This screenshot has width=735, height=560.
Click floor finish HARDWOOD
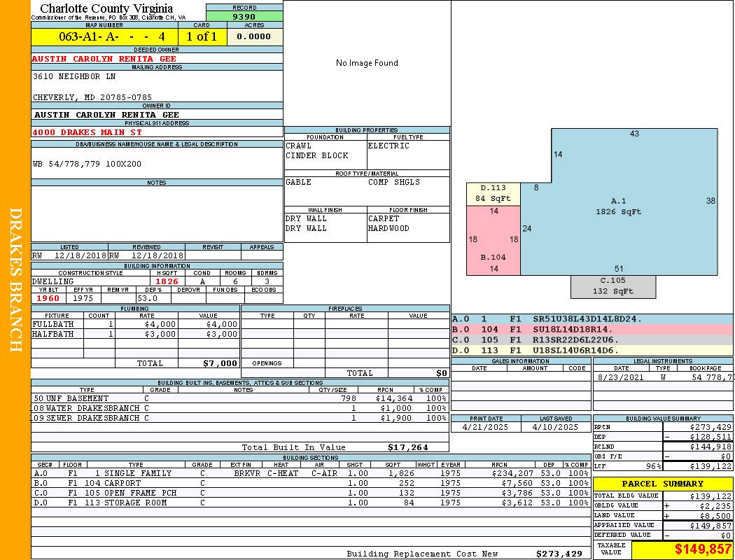(x=388, y=228)
